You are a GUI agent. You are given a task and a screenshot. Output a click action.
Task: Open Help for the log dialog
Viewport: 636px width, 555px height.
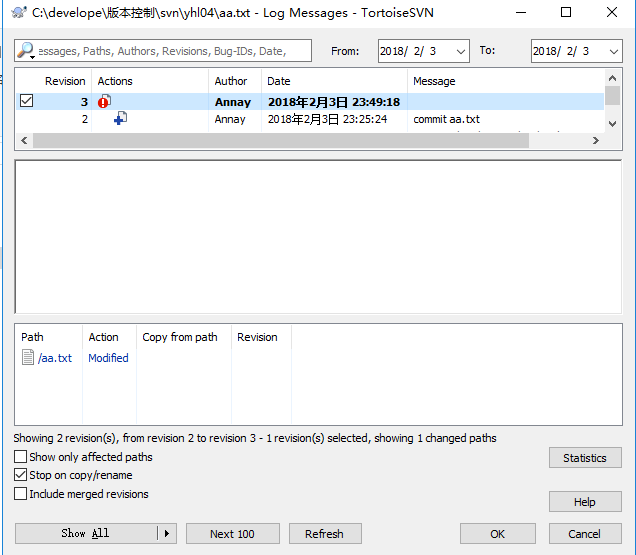(584, 502)
